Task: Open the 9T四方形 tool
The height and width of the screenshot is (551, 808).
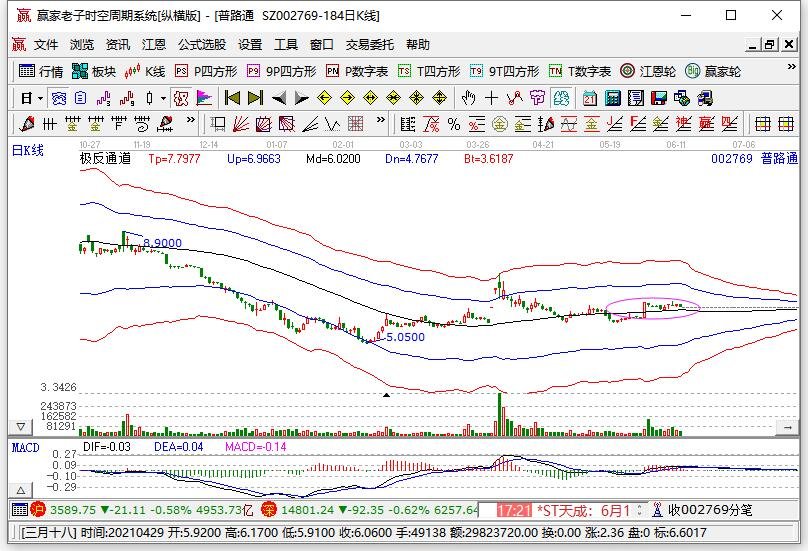Action: point(504,72)
